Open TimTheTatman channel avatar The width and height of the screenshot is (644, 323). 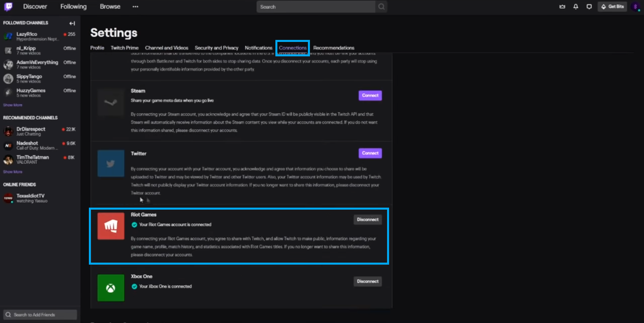pyautogui.click(x=8, y=159)
